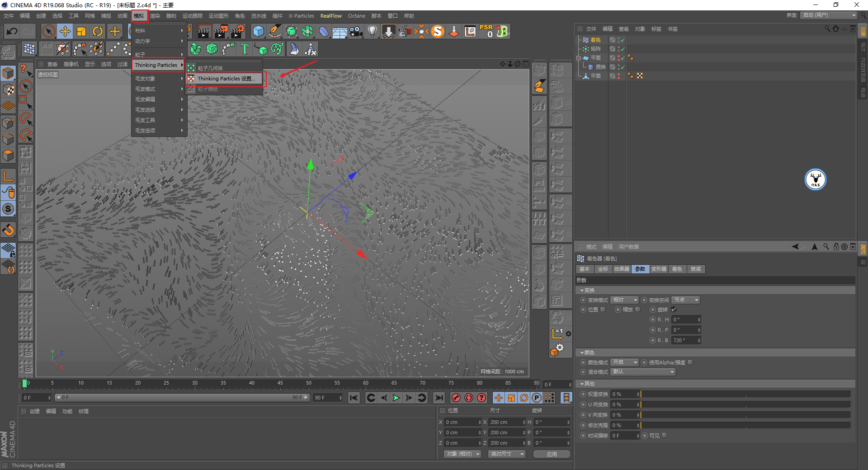Enable the Axis L mode icon

pyautogui.click(x=8, y=175)
